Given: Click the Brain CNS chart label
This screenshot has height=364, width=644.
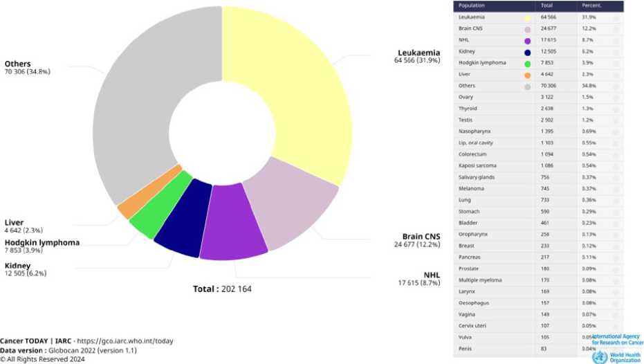Looking at the screenshot, I should click(422, 237).
